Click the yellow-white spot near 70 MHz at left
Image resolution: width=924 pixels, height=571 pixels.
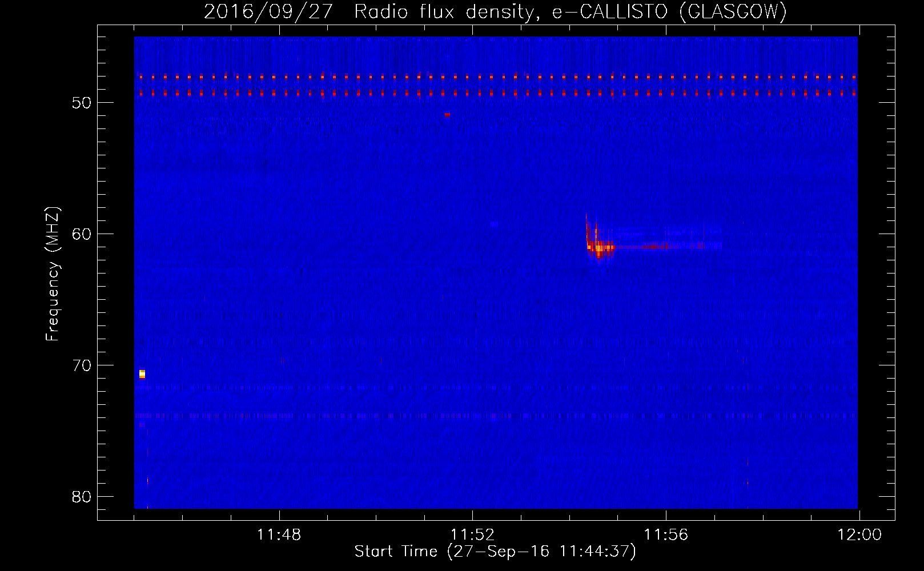tap(142, 374)
